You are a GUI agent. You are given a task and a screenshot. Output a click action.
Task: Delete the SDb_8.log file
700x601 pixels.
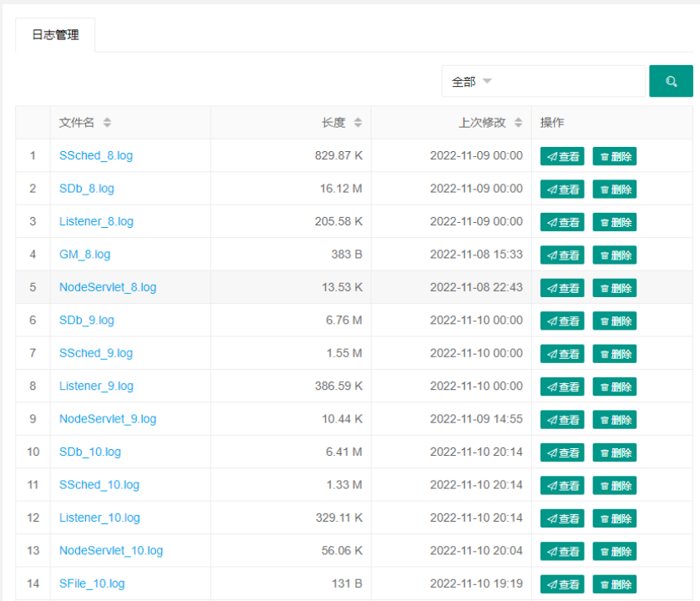[x=614, y=189]
